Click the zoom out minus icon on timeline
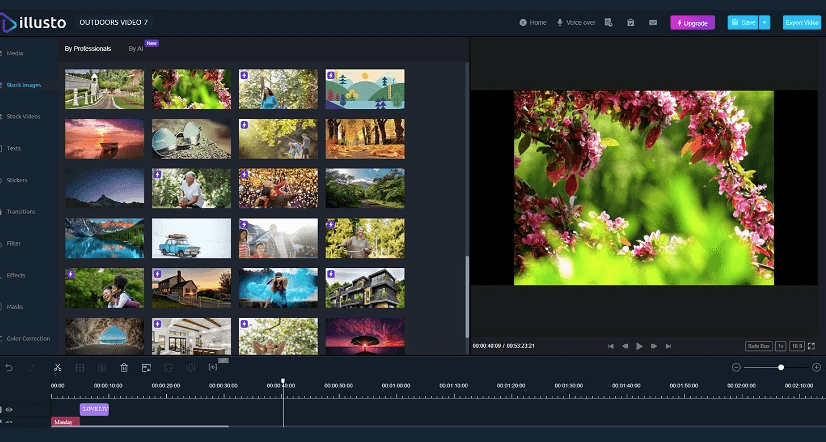This screenshot has width=826, height=442. click(736, 368)
